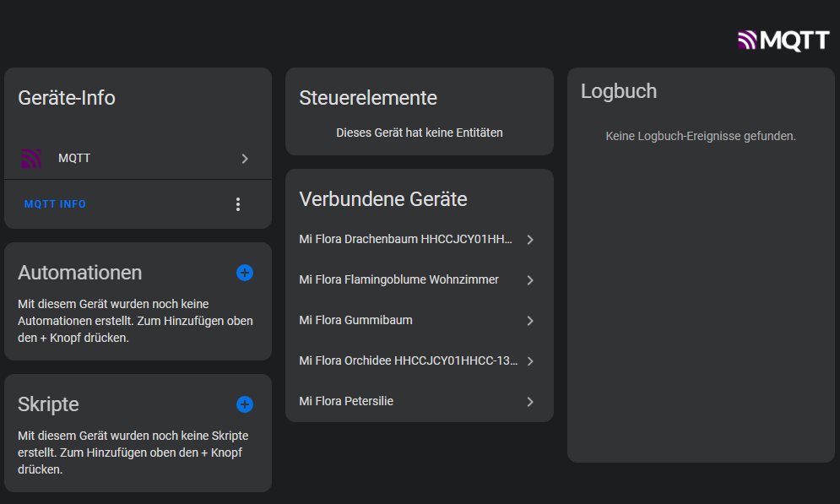Click the Logbuch heading

[619, 91]
